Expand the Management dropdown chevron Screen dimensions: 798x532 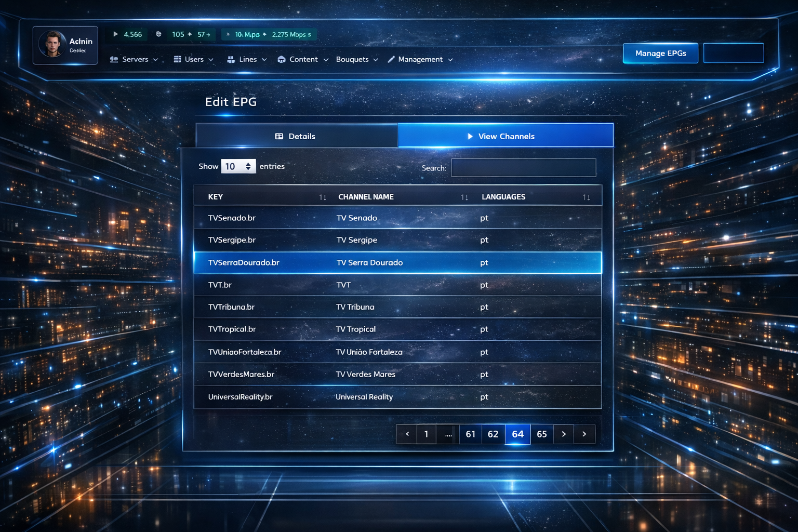[x=450, y=60]
